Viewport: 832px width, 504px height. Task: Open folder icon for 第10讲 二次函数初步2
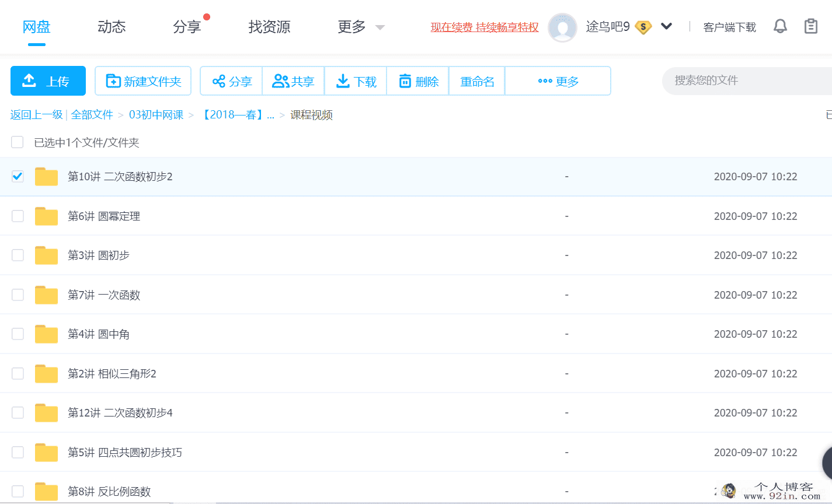[x=46, y=176]
